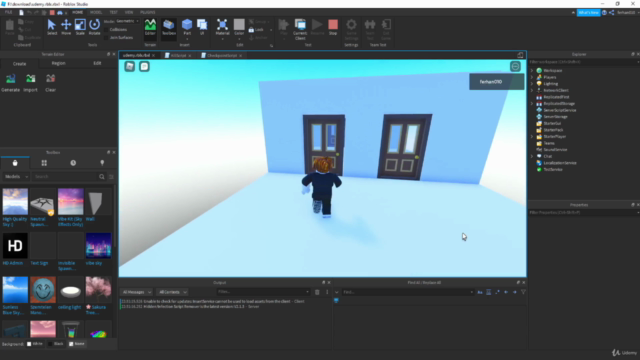Expand the Lighting node in Explorer
Viewport: 640px width, 360px height.
click(532, 84)
